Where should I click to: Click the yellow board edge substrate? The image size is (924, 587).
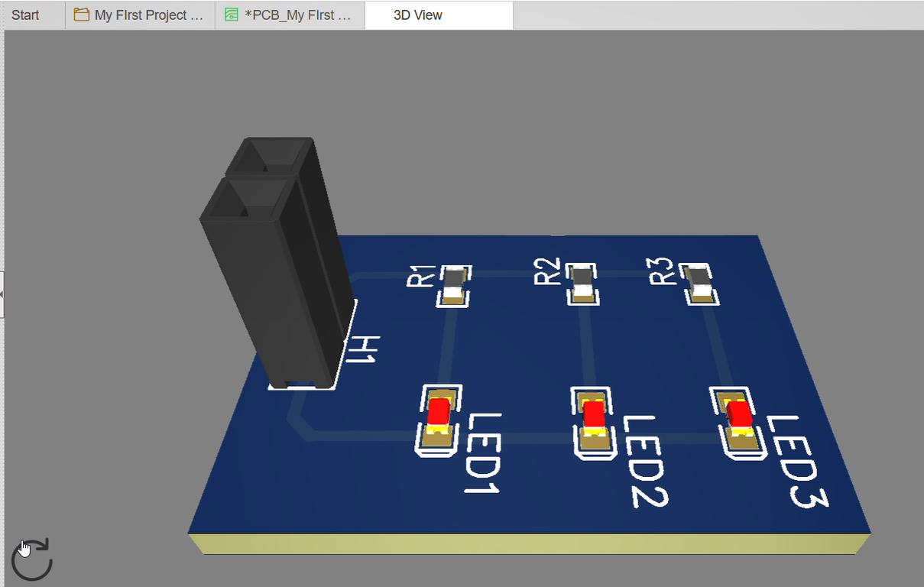pyautogui.click(x=529, y=543)
